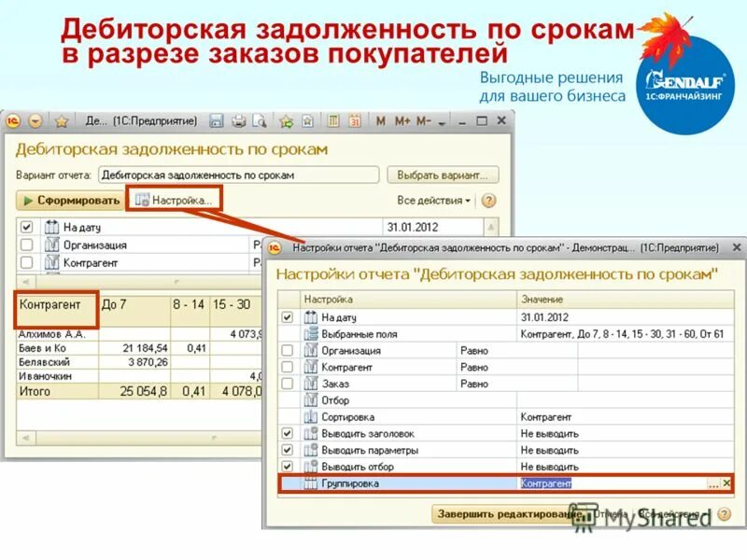This screenshot has height=560, width=747.
Task: Click the 1C logo icon in the report window title bar
Action: (x=13, y=121)
